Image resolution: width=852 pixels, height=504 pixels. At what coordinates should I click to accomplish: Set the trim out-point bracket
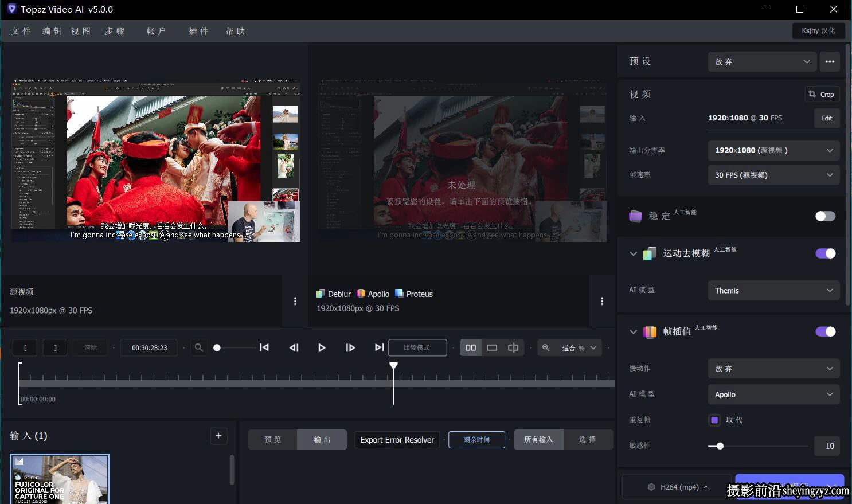coord(55,347)
